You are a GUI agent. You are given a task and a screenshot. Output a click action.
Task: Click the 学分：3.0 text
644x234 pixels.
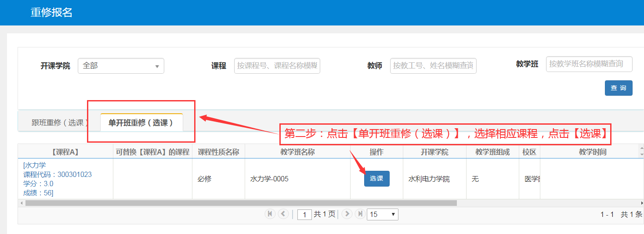point(38,184)
